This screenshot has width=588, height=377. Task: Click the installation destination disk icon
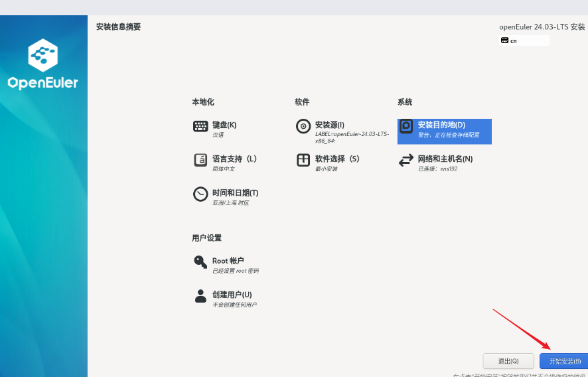[405, 126]
